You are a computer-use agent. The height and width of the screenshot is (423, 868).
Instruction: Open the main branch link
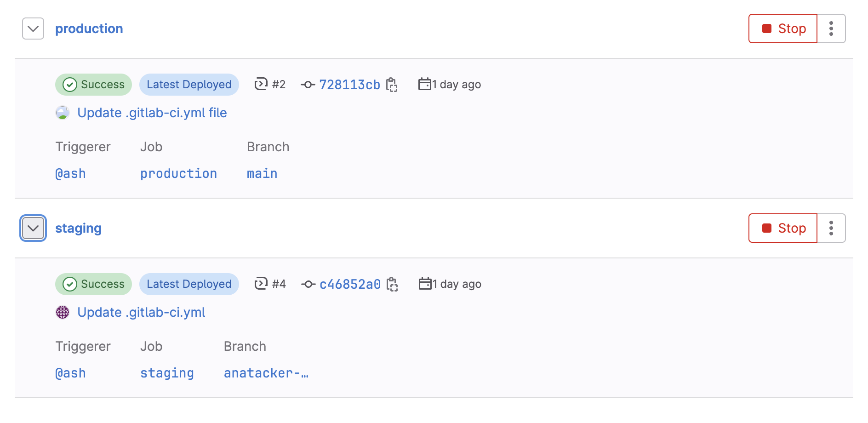click(262, 174)
